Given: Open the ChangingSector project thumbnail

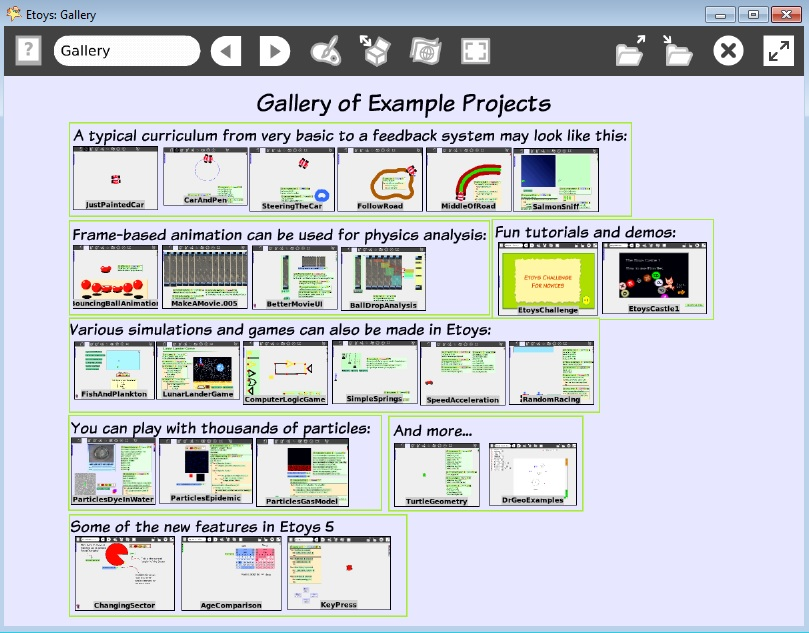Looking at the screenshot, I should 125,574.
